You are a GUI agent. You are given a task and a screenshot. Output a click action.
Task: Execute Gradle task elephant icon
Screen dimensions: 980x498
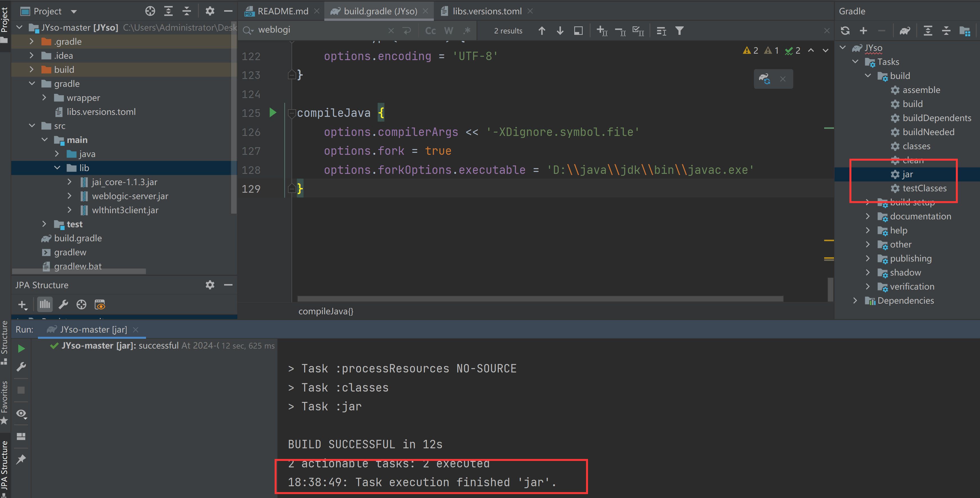coord(905,31)
